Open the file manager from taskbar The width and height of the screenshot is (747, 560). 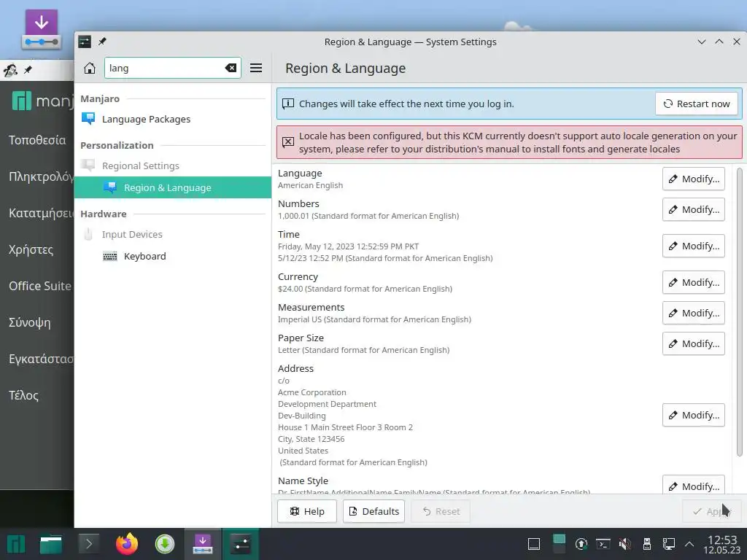tap(51, 544)
